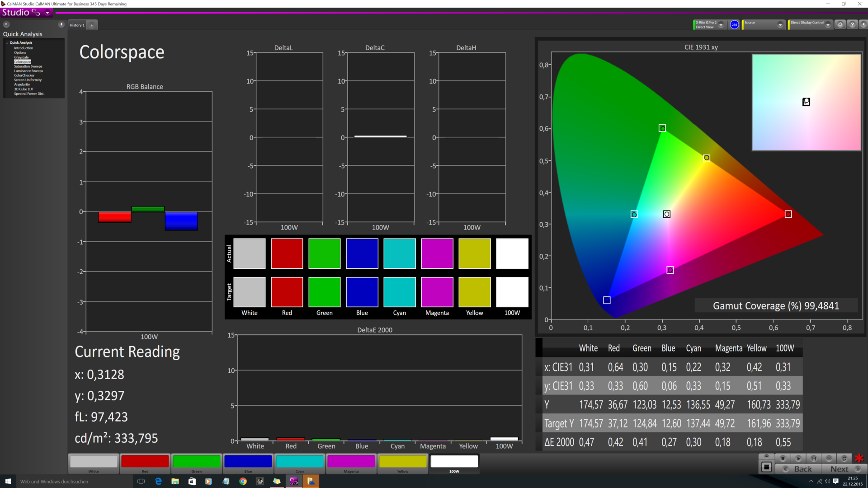Click the stop measurement icon
Image resolution: width=868 pixels, height=488 pixels.
coord(783,458)
